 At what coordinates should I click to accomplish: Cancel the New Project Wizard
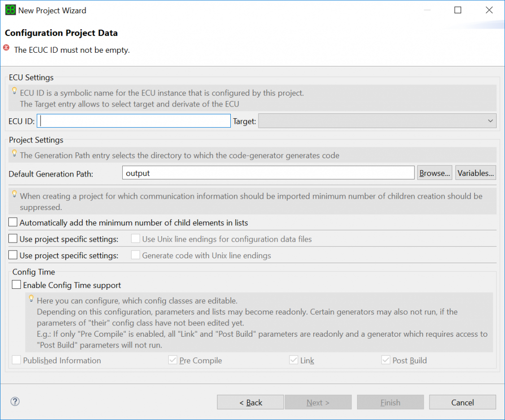tap(462, 403)
